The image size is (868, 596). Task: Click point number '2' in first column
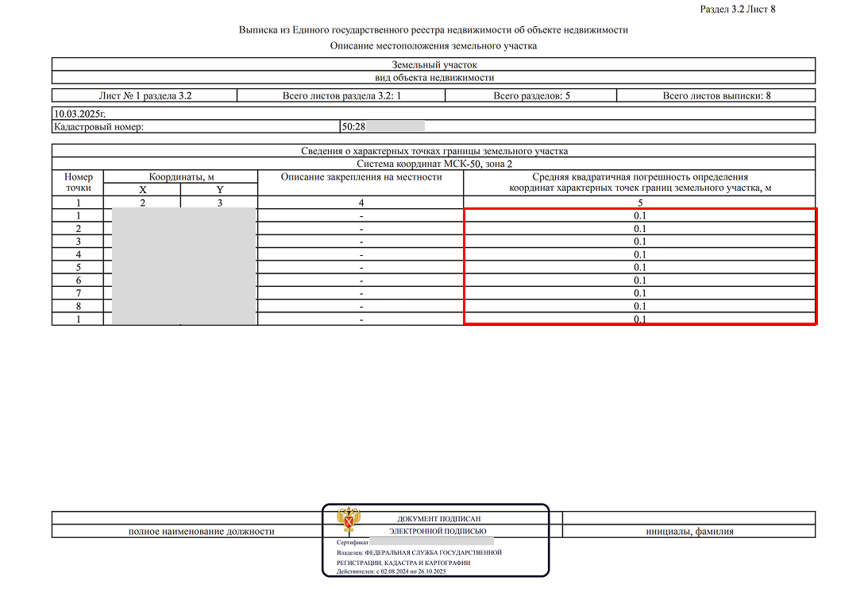point(78,229)
